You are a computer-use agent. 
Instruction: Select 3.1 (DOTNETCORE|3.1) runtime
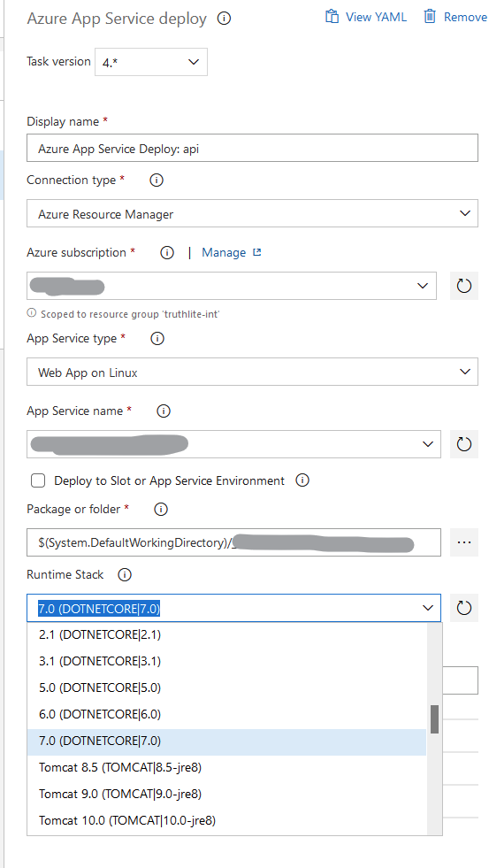point(226,662)
